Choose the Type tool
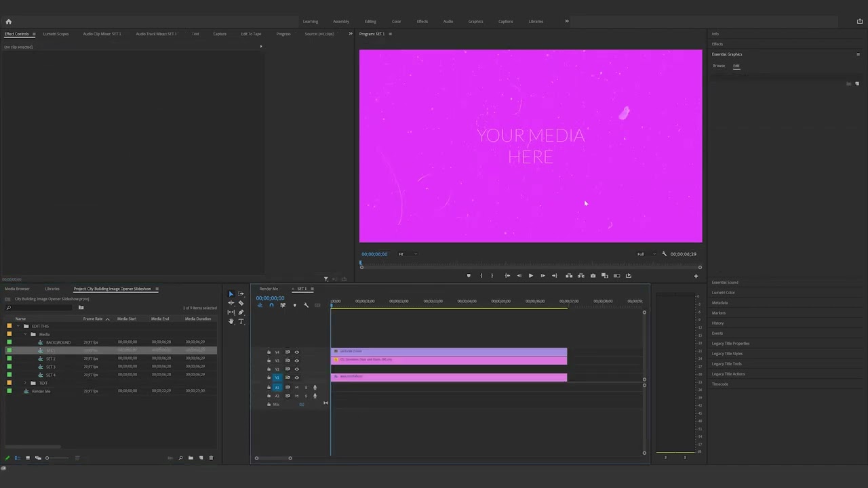This screenshot has width=868, height=488. pyautogui.click(x=241, y=321)
